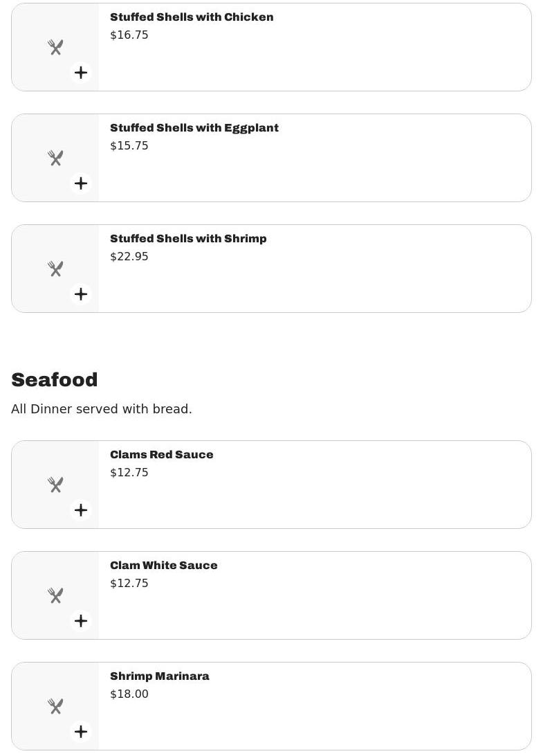The image size is (543, 756).
Task: Select the Clam White Sauce placeholder thumbnail
Action: tap(55, 596)
